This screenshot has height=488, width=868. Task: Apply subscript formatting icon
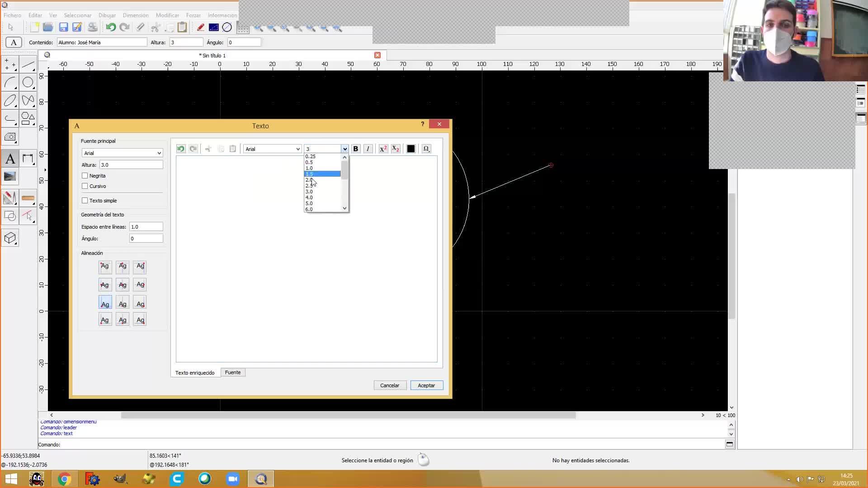(396, 149)
